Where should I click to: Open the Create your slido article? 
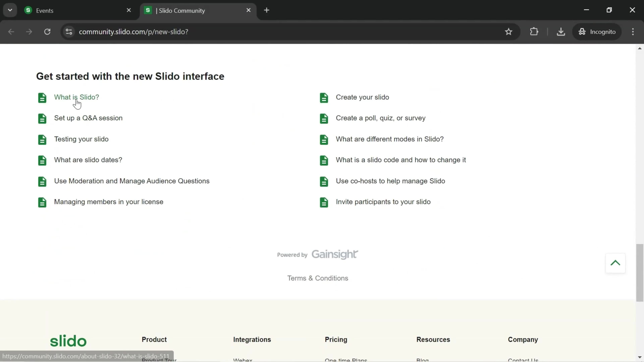point(362,97)
